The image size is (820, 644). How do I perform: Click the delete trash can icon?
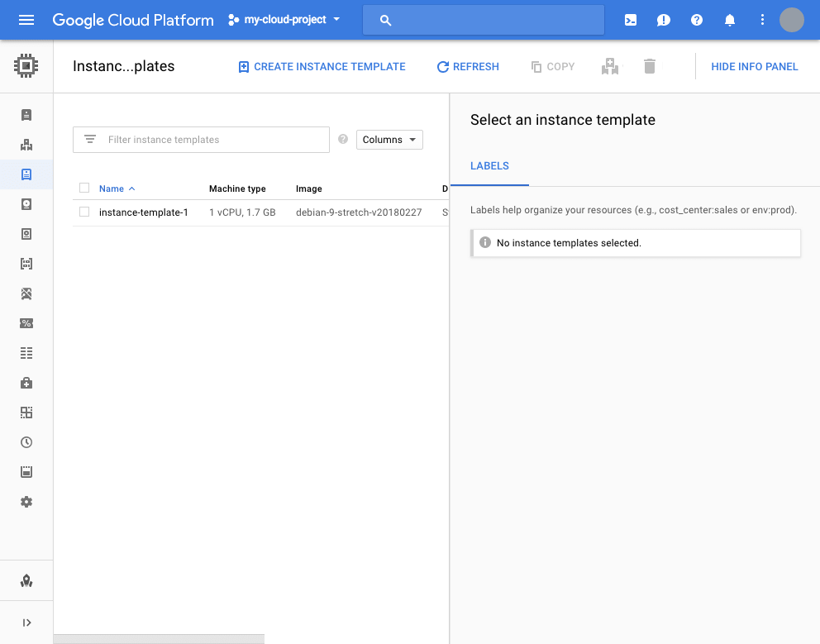pos(650,66)
